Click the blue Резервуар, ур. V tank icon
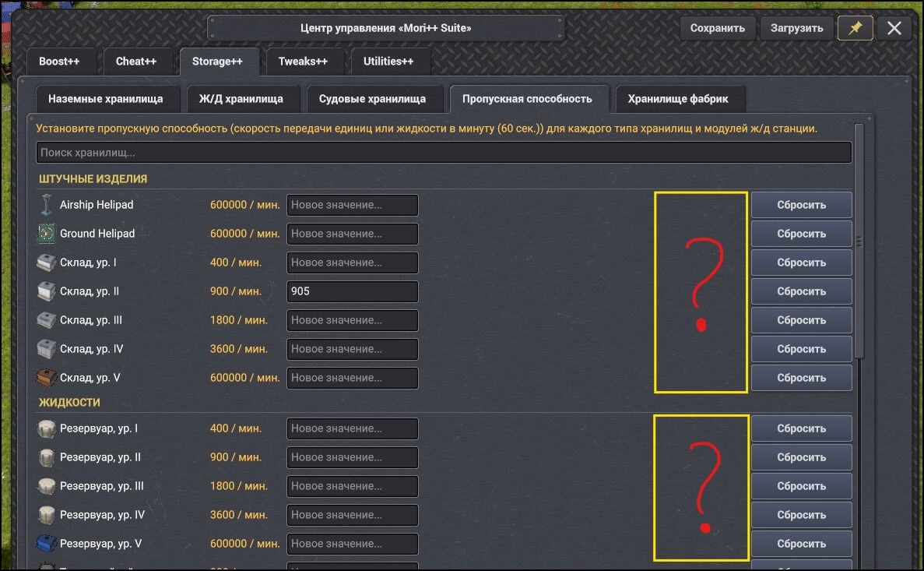 click(x=47, y=543)
